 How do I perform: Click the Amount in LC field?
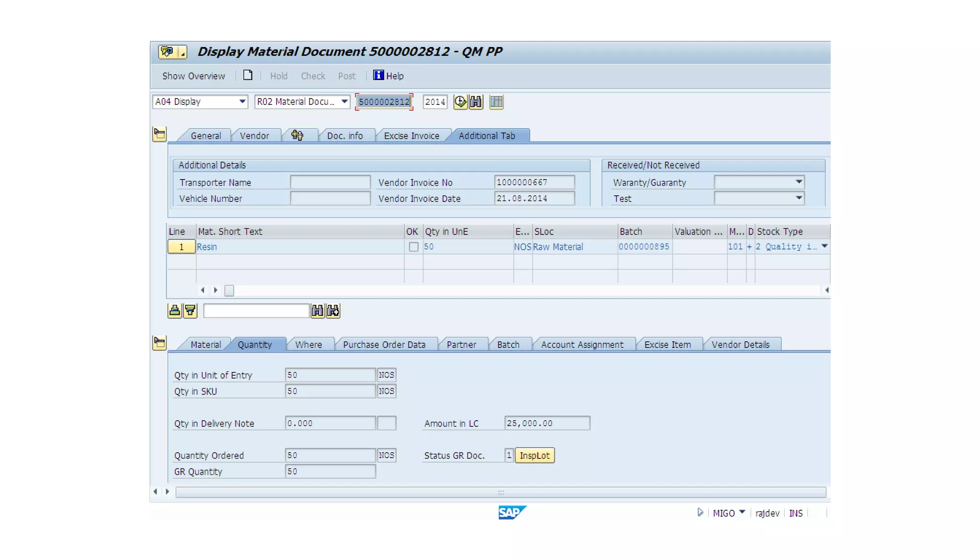(547, 423)
